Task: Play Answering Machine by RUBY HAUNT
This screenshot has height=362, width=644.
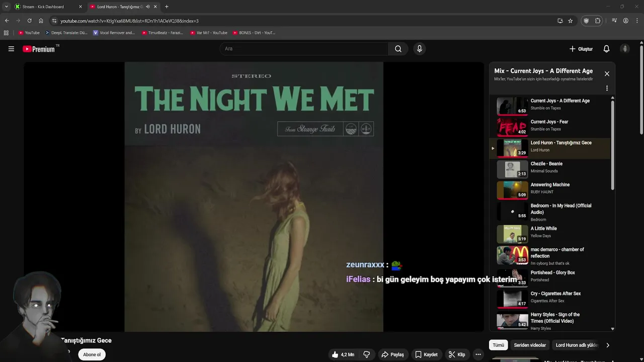Action: pyautogui.click(x=550, y=190)
